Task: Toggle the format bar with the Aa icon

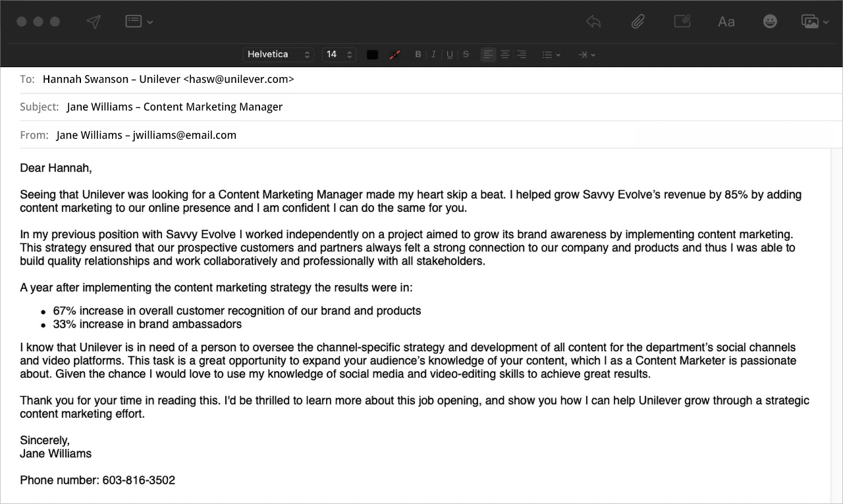Action: pyautogui.click(x=726, y=22)
